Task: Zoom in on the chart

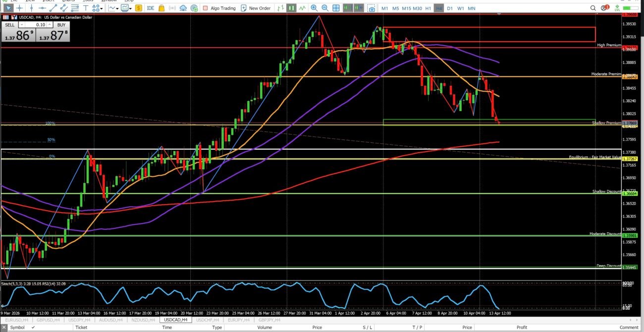Action: (314, 8)
